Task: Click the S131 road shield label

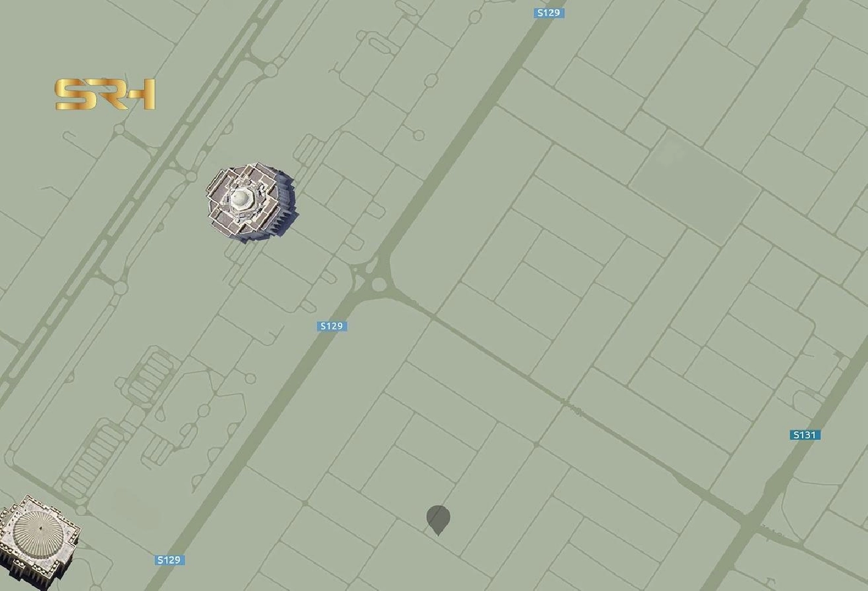Action: coord(805,435)
